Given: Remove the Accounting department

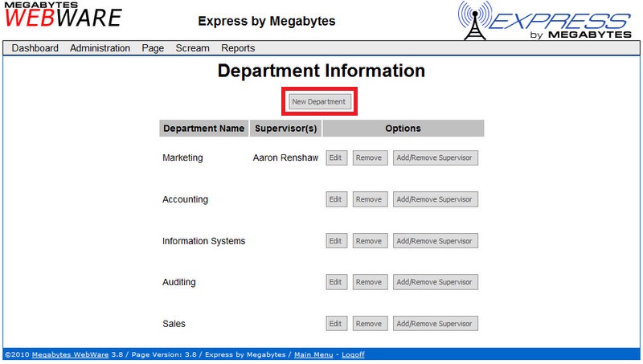Looking at the screenshot, I should (368, 199).
